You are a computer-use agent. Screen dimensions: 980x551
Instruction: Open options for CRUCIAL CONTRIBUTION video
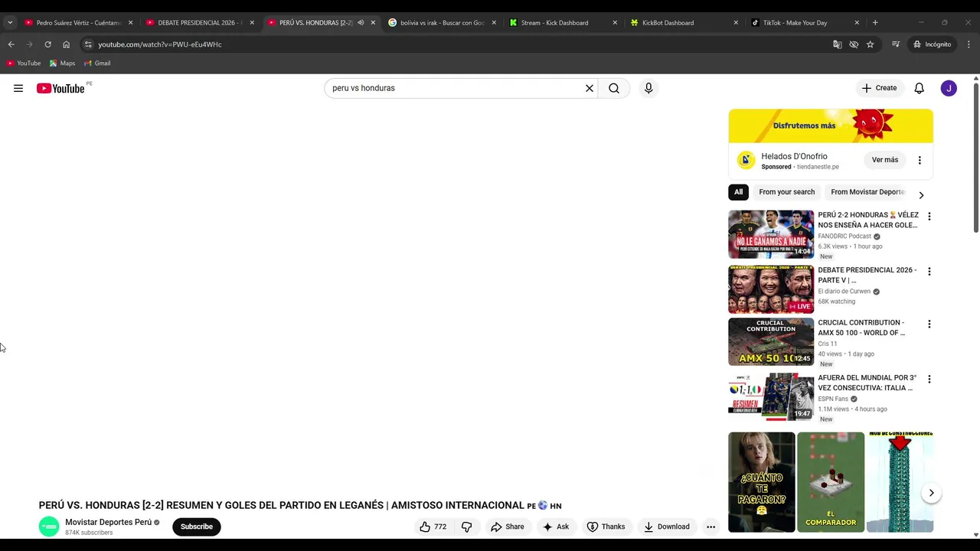tap(929, 324)
